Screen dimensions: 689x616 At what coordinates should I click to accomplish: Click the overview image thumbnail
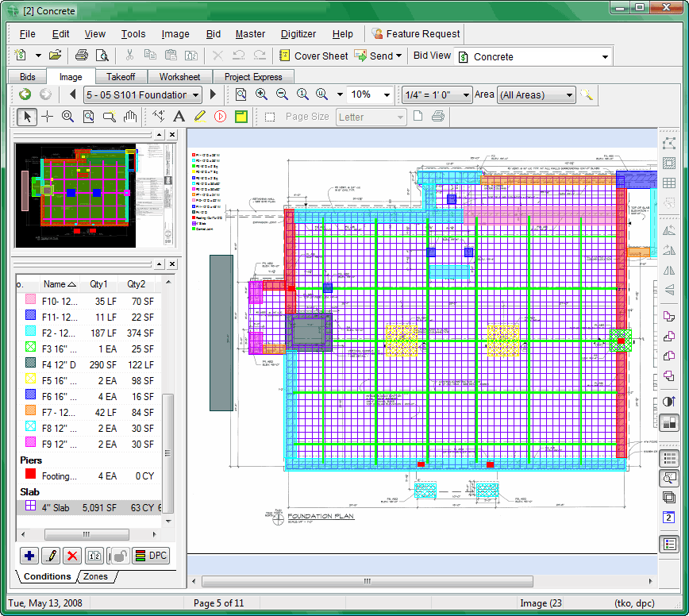point(95,195)
